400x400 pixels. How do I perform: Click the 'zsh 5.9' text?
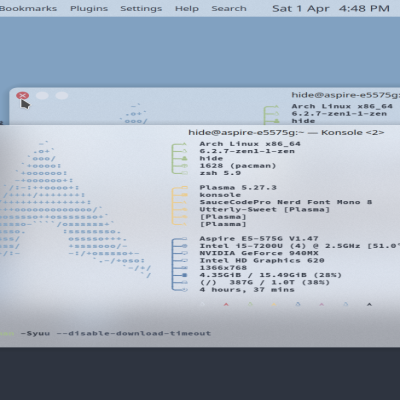[x=220, y=173]
